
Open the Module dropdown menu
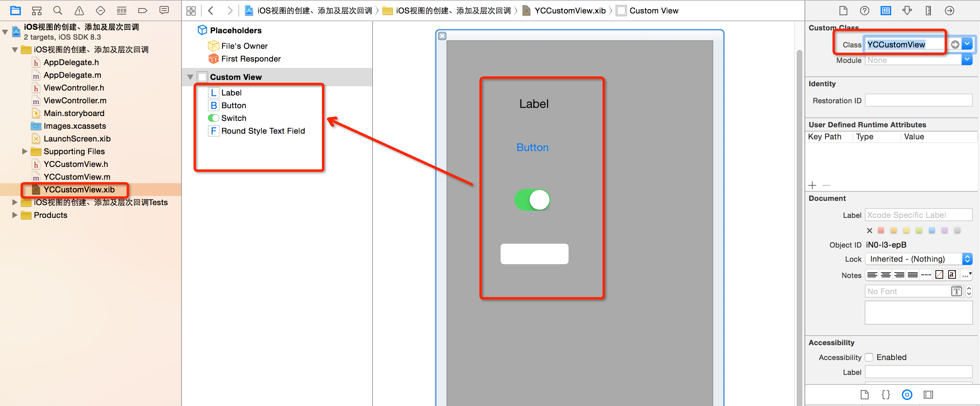pyautogui.click(x=968, y=60)
